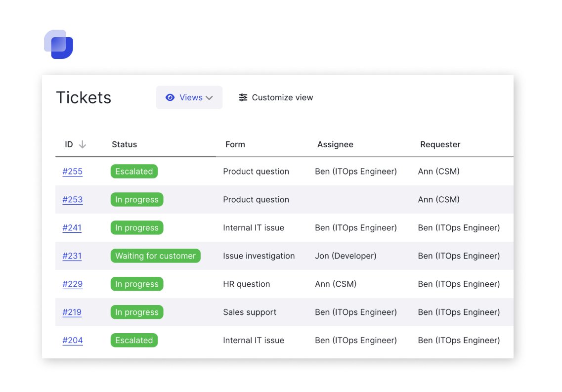Open Customize view settings

coord(276,97)
